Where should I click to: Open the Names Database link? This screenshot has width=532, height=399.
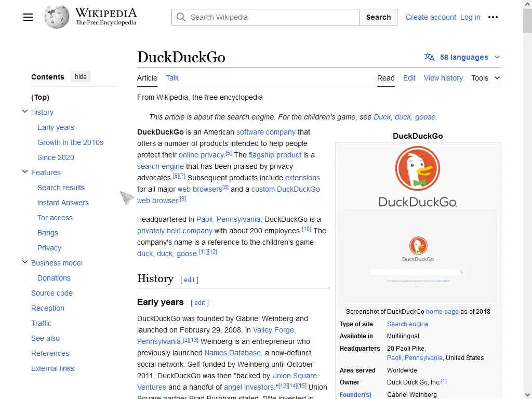[x=233, y=353]
